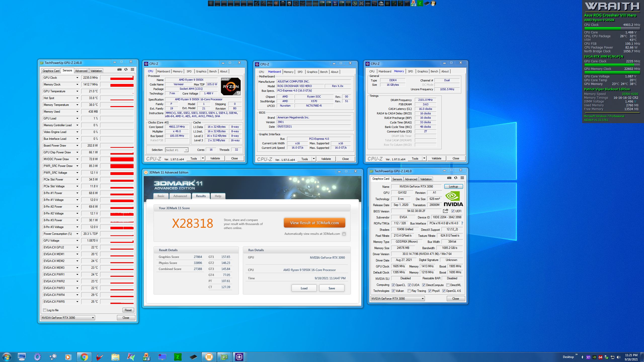Screen dimensions: 644x362
Task: Open the hamburger menu in GPU-Z Graphics Card window
Action: pos(462,178)
